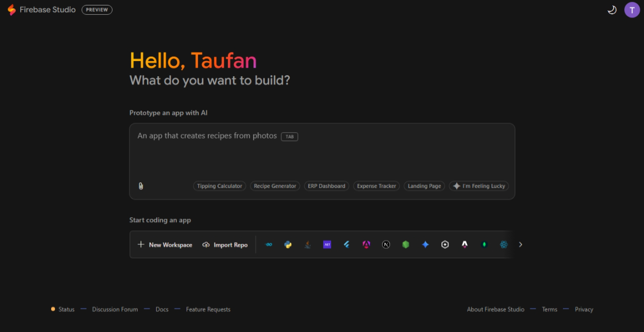644x332 pixels.
Task: Click the paperclip attachment icon
Action: coord(141,186)
